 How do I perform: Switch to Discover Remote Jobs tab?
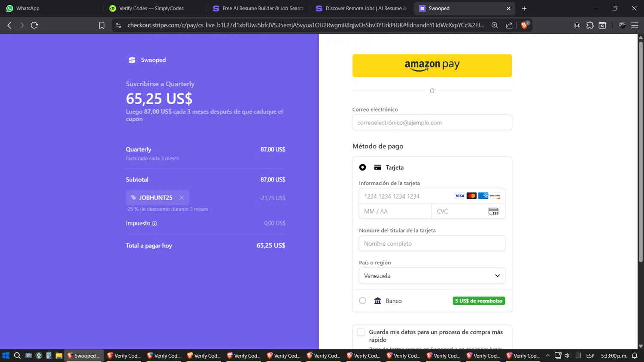(361, 8)
